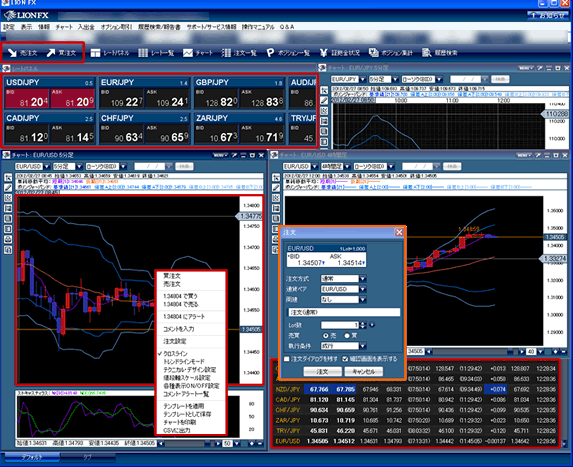
Task: Expand the 注文方式 dropdown in order dialog
Action: pyautogui.click(x=363, y=279)
